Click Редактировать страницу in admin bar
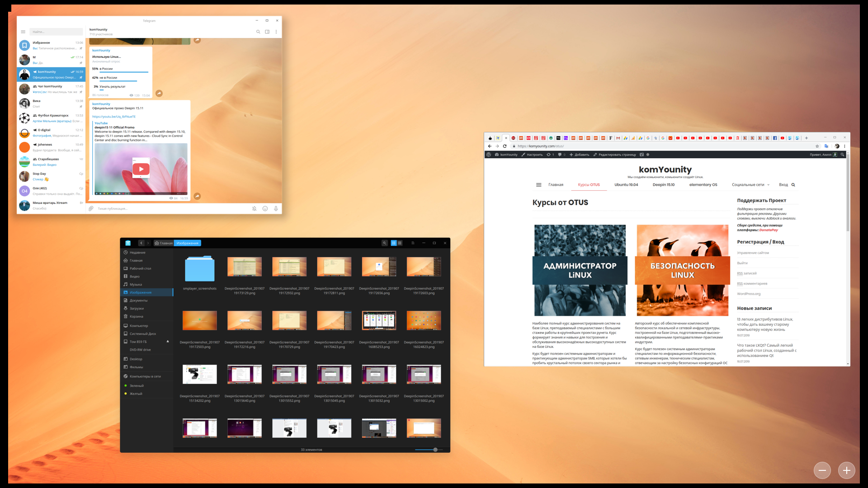The height and width of the screenshot is (488, 868). (x=614, y=155)
